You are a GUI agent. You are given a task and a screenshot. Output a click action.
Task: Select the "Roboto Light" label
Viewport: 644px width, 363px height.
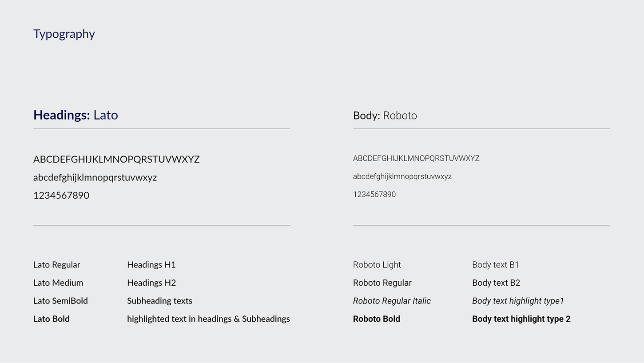pos(377,265)
